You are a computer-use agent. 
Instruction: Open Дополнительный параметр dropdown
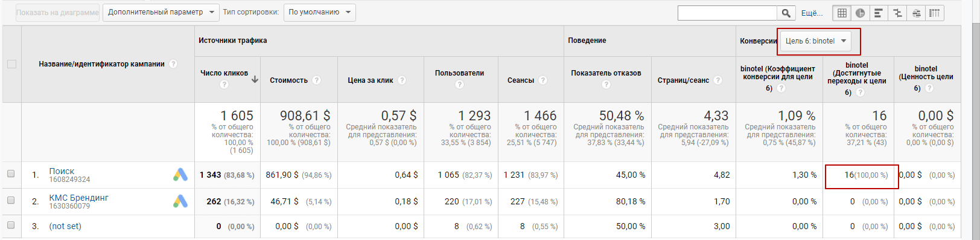[x=161, y=12]
